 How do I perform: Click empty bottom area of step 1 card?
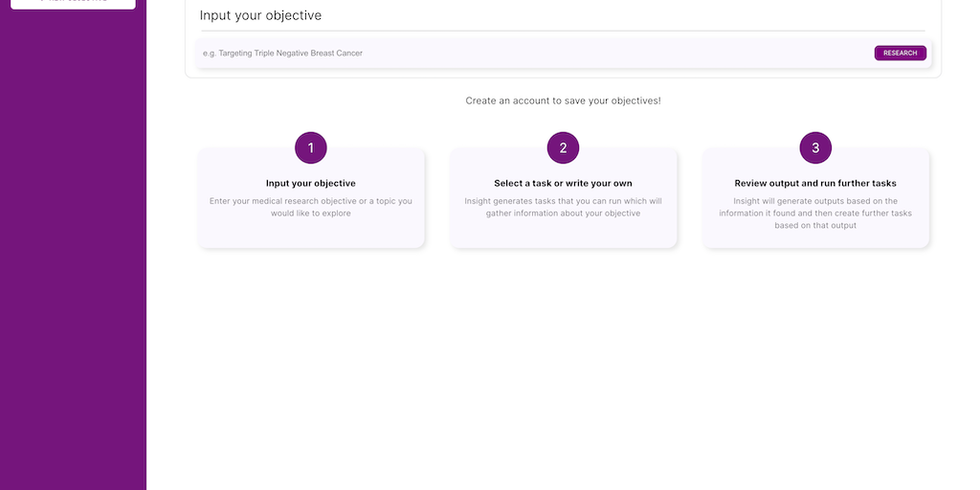coord(311,234)
